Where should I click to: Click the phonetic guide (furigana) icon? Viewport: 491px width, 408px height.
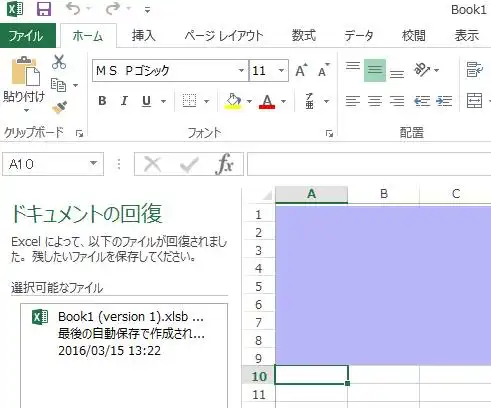(310, 101)
